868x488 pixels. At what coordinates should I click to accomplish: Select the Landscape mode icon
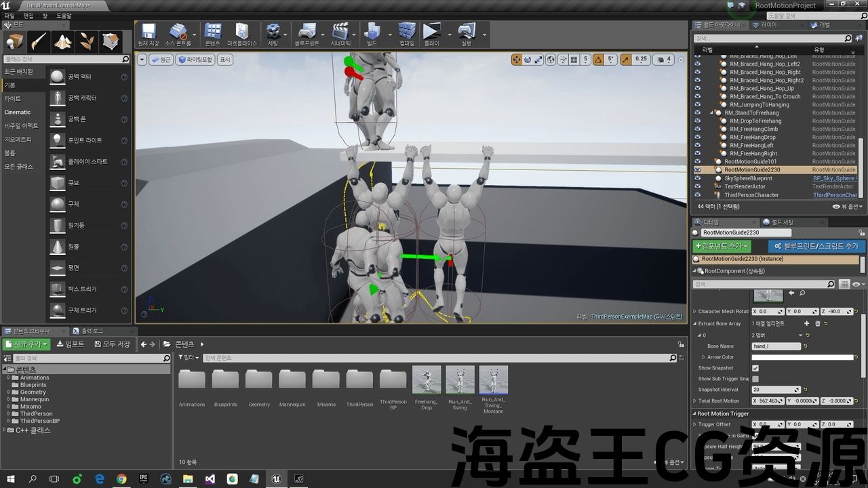(x=63, y=42)
